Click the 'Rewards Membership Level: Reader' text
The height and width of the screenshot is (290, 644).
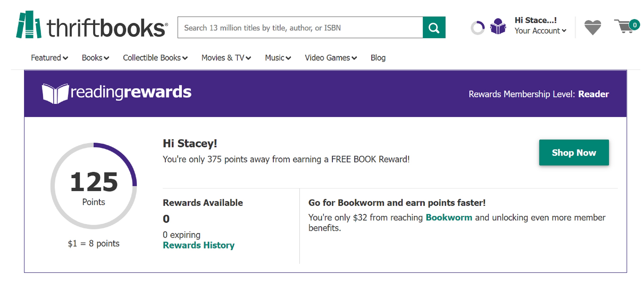point(539,94)
